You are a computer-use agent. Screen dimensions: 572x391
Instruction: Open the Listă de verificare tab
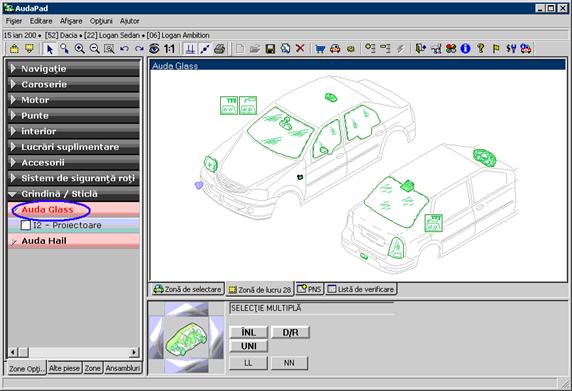point(361,289)
